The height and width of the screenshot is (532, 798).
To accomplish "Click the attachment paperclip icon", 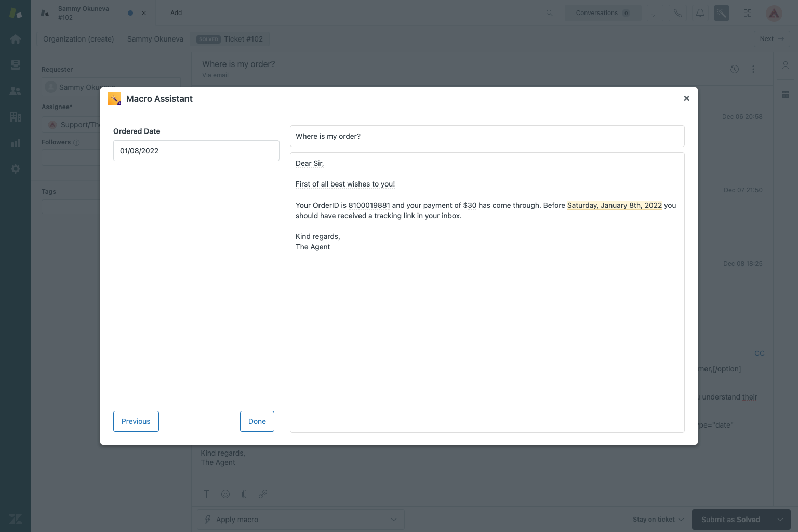I will tap(244, 494).
